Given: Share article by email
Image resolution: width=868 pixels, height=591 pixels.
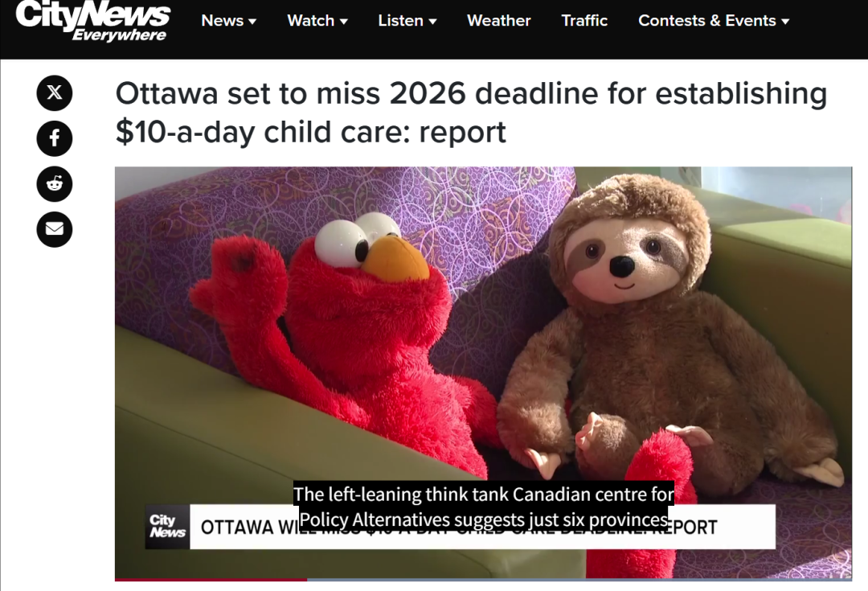Looking at the screenshot, I should [x=55, y=229].
